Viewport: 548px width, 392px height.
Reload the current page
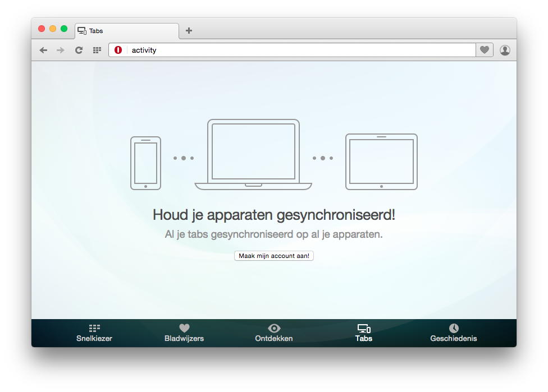pos(79,50)
